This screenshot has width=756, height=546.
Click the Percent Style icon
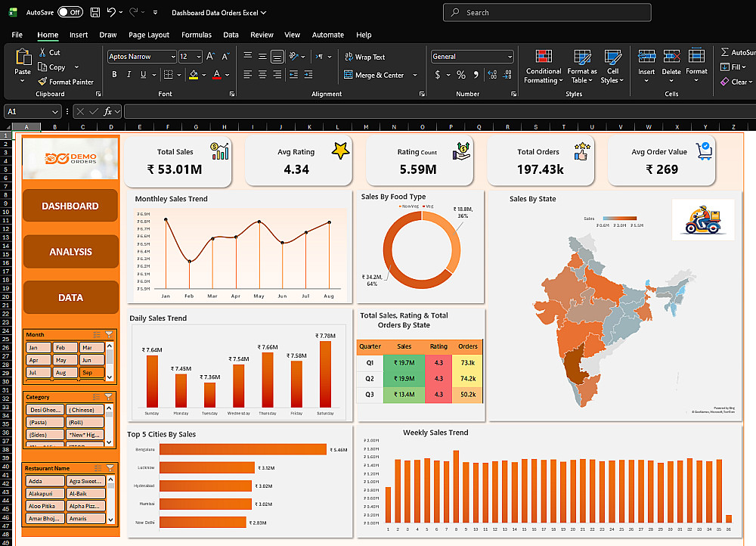(x=461, y=74)
